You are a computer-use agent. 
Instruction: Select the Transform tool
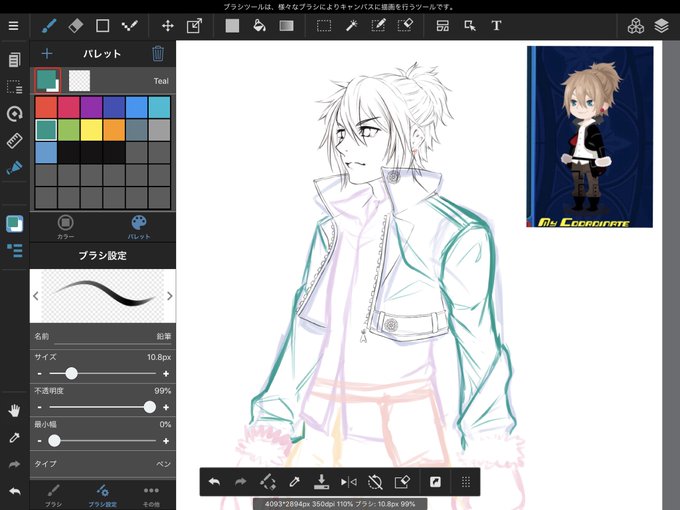194,26
